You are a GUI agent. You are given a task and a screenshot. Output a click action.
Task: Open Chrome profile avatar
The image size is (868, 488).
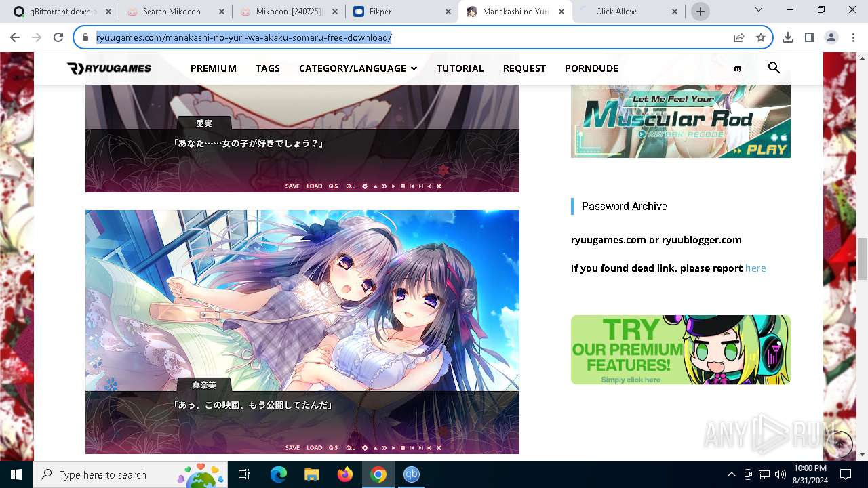tap(831, 38)
